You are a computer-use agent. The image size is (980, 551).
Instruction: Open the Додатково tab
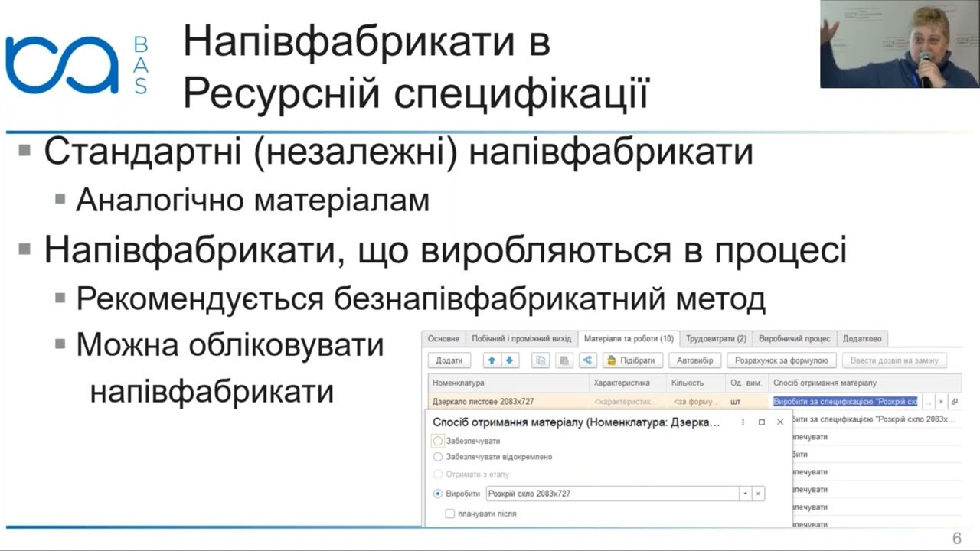point(862,338)
